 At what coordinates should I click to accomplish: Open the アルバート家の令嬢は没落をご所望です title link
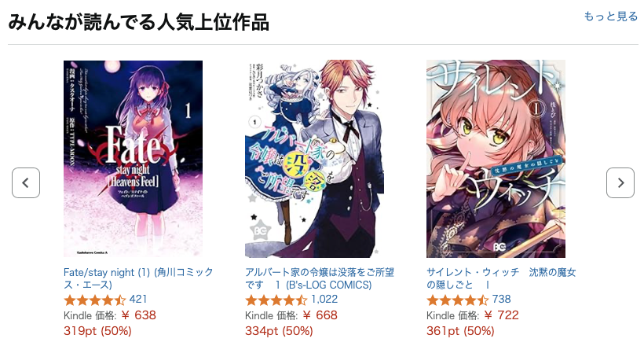coord(320,278)
